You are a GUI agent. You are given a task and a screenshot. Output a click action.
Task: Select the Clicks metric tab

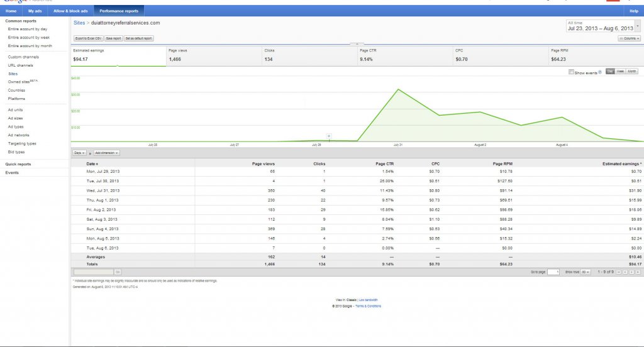[x=309, y=56]
